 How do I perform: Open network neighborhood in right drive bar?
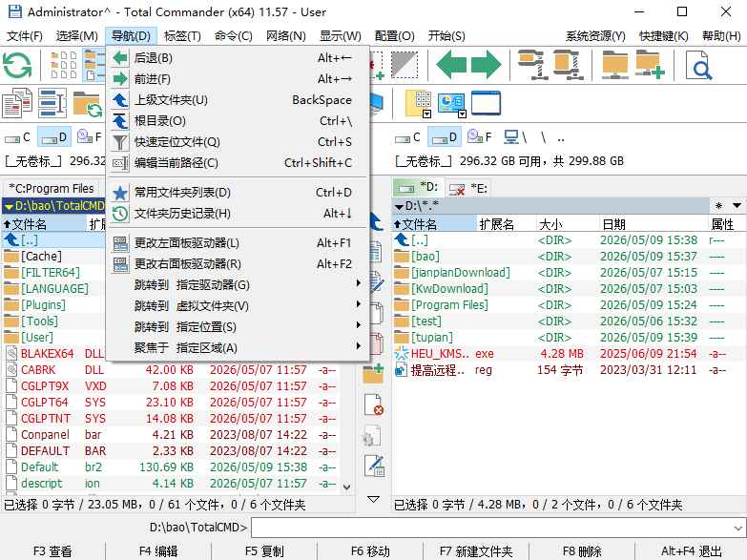coord(515,137)
